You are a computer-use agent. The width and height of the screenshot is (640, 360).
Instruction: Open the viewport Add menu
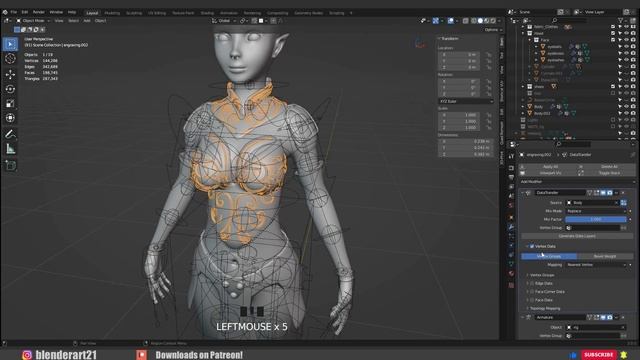click(87, 20)
